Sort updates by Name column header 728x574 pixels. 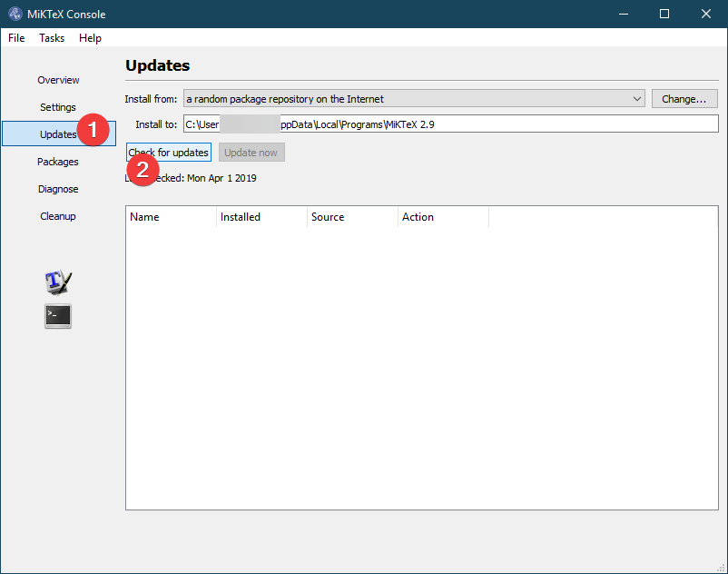click(171, 217)
